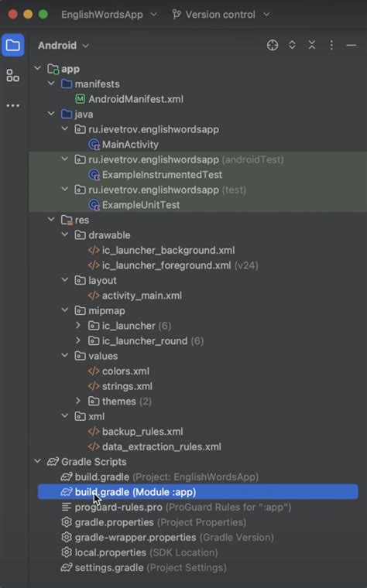The image size is (367, 588).
Task: Click the 'activity_main.xml' file name
Action: click(142, 296)
